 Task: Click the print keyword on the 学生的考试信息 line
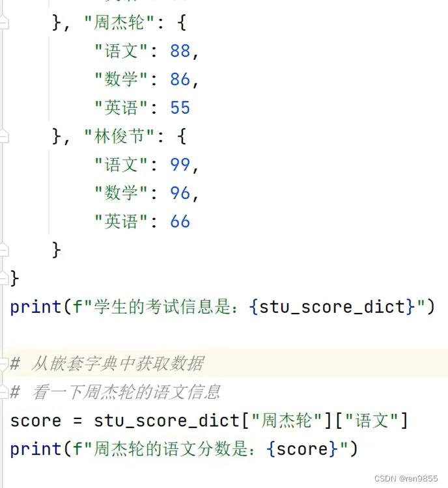[x=36, y=308]
